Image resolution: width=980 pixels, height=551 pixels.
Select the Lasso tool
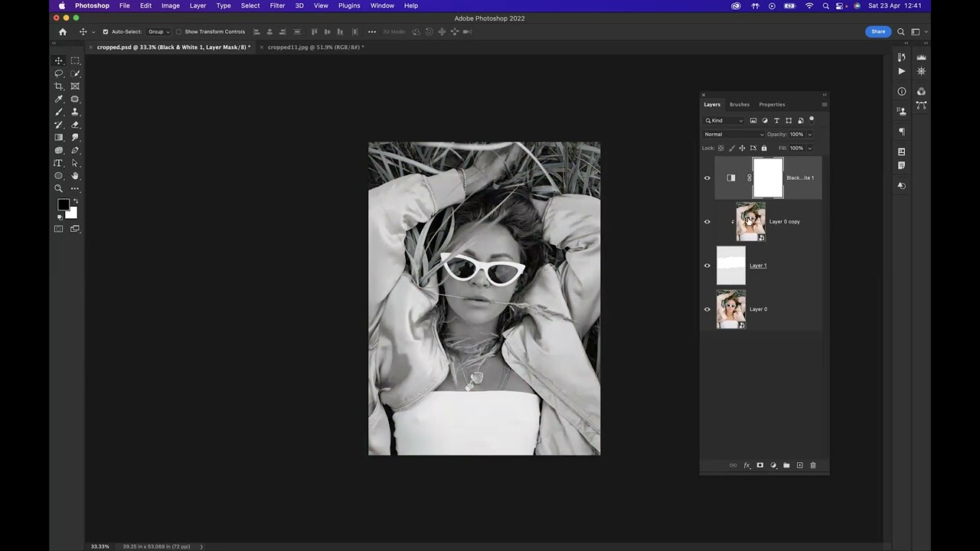pyautogui.click(x=59, y=73)
